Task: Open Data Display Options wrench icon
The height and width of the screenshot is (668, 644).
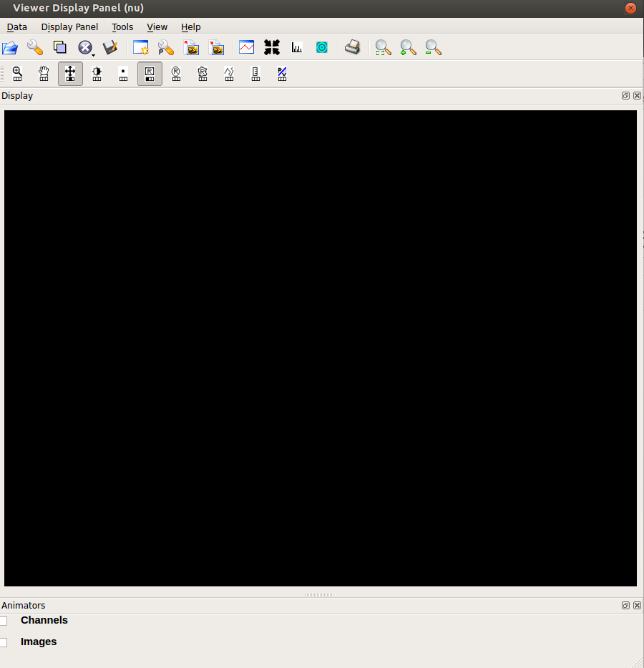Action: coord(35,47)
